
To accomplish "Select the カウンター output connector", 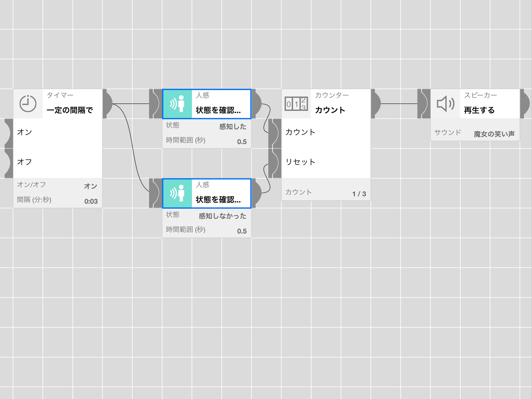I will tap(376, 104).
